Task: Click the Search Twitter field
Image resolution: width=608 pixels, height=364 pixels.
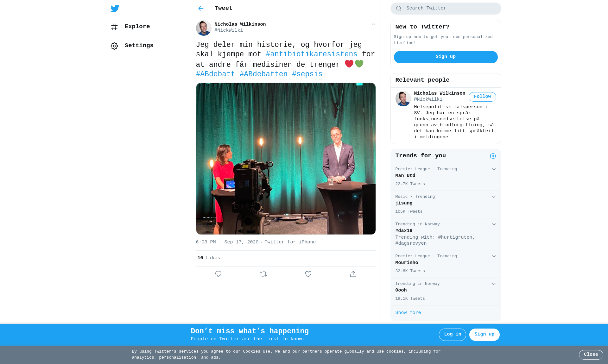Action: pos(446,9)
